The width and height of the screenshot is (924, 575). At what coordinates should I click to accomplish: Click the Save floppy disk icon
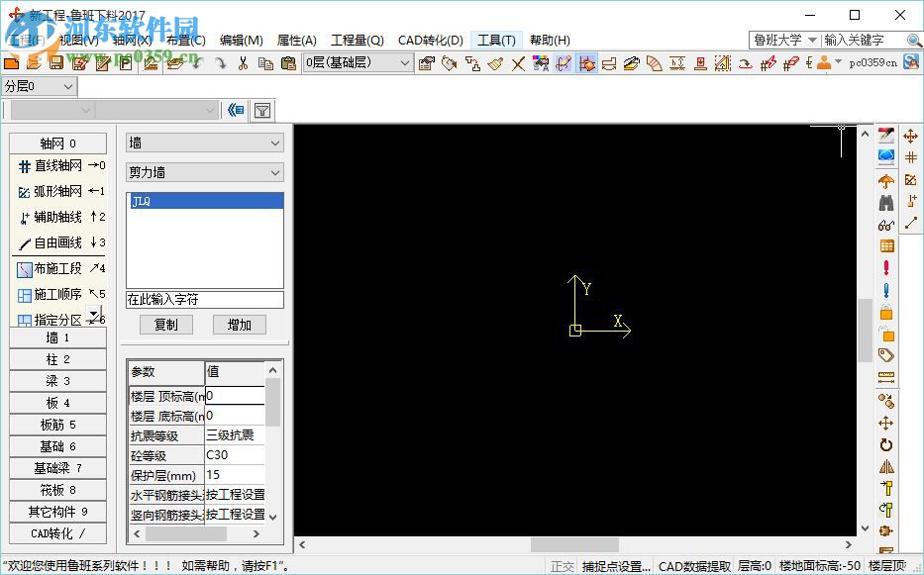(x=56, y=63)
